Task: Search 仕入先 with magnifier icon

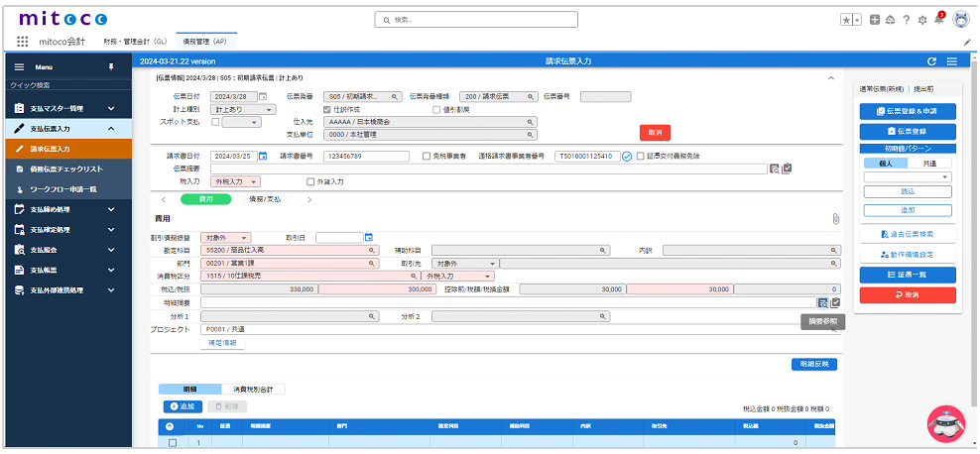Action: [531, 122]
